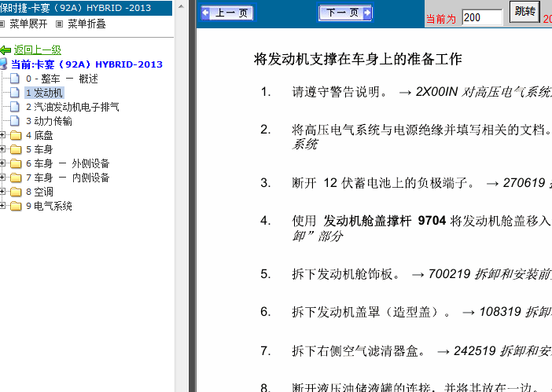Select the 6 车身 — 外侧设备 label
This screenshot has width=552, height=392.
coord(68,163)
